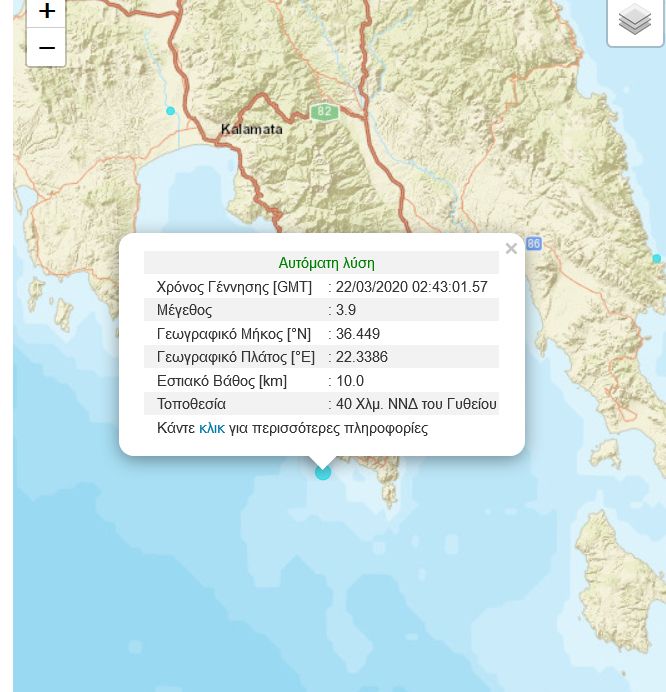Screen dimensions: 666x692
Task: Click the magnitude value 3.9
Action: pyautogui.click(x=346, y=310)
